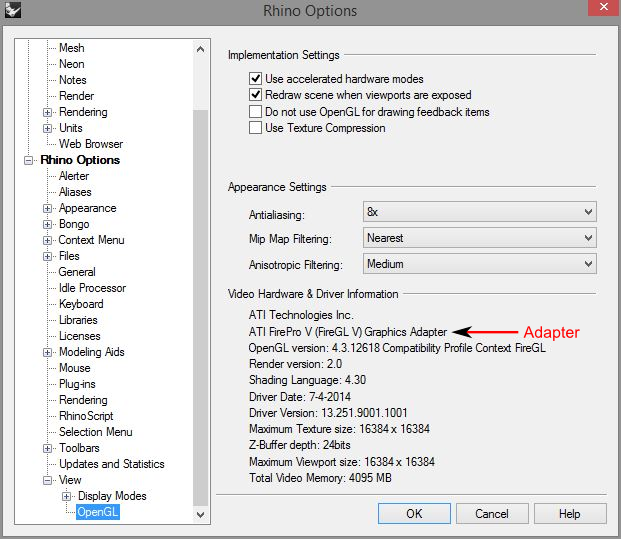621x539 pixels.
Task: Select Bongo in the options tree
Action: 74,224
